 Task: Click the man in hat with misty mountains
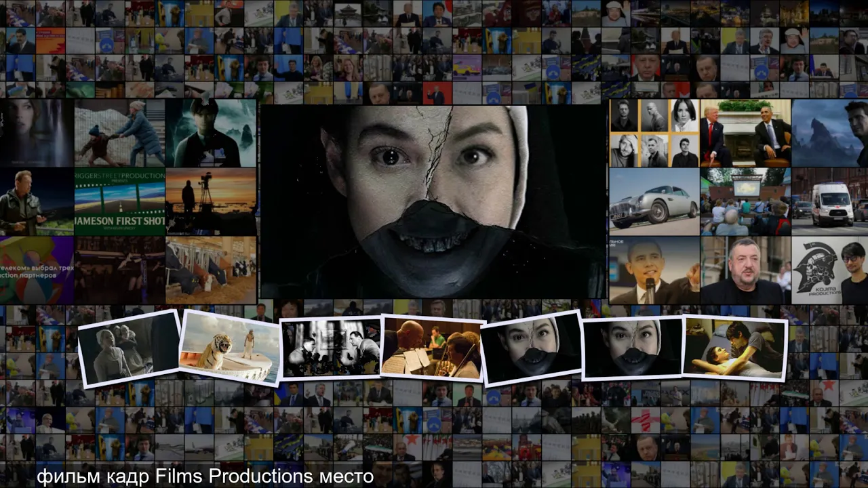(211, 134)
